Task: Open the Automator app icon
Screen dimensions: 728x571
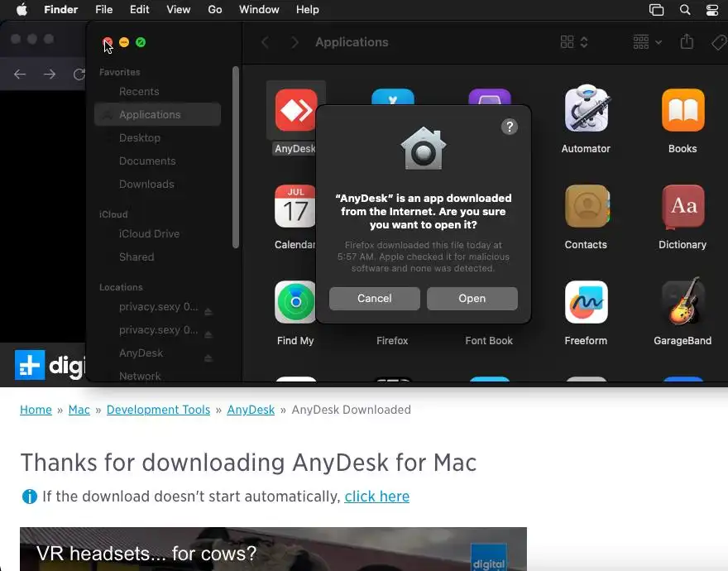Action: pyautogui.click(x=586, y=108)
